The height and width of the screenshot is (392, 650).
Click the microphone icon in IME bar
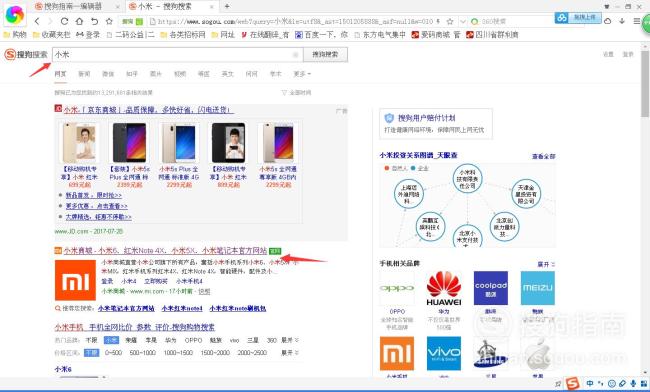click(x=633, y=384)
